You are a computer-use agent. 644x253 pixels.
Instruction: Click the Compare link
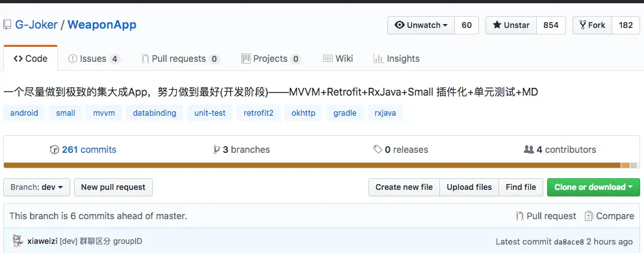click(x=610, y=216)
